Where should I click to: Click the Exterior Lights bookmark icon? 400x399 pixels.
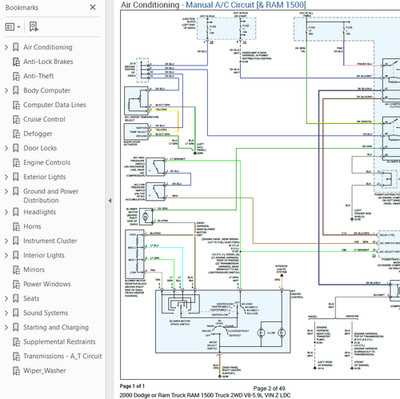16,177
